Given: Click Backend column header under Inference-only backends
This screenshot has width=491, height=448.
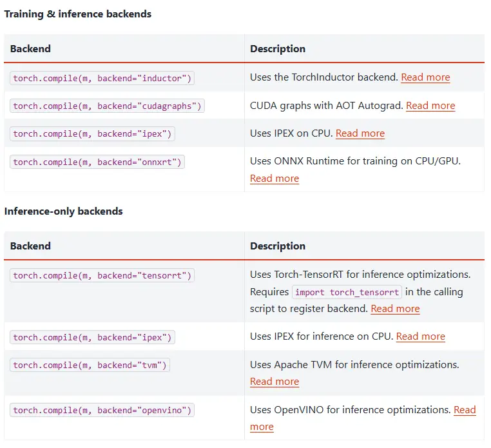Looking at the screenshot, I should (x=30, y=246).
